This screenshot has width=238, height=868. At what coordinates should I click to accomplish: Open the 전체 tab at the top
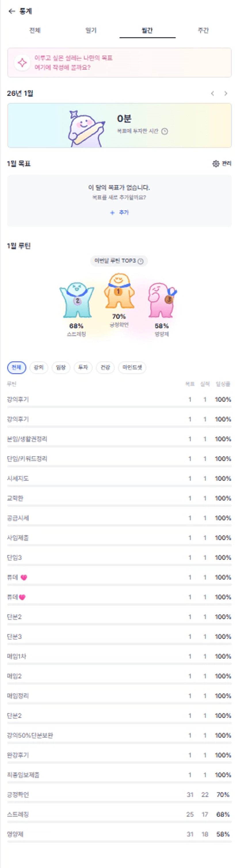click(x=35, y=30)
